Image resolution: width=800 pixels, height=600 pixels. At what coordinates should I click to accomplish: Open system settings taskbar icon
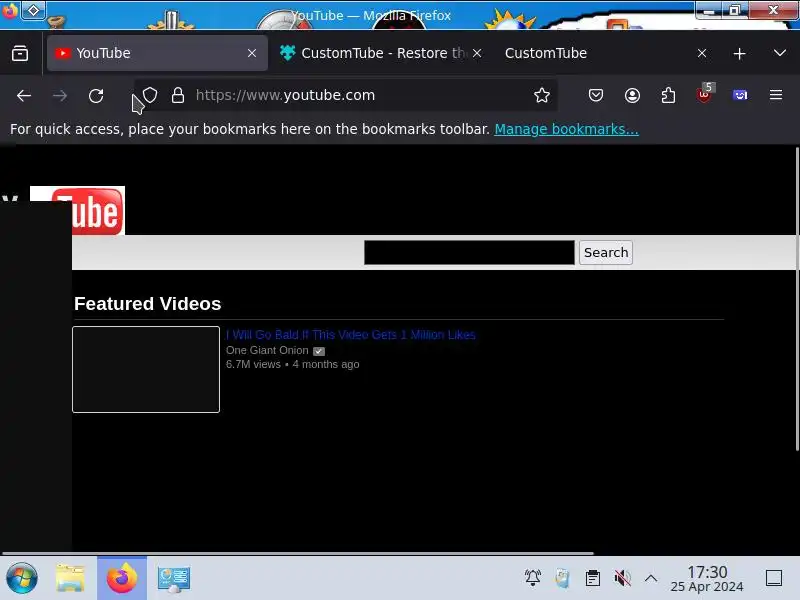(x=174, y=579)
